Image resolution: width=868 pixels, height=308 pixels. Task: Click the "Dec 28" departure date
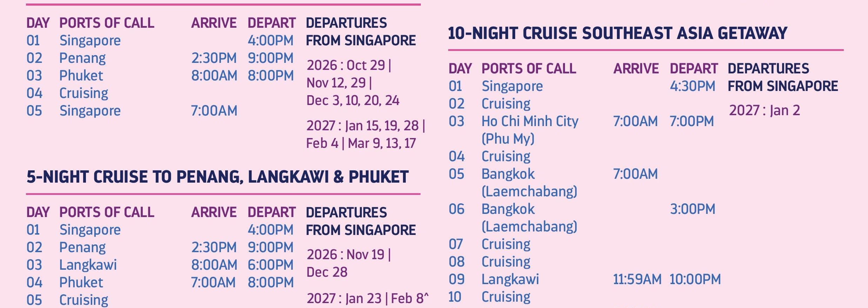[x=327, y=272]
